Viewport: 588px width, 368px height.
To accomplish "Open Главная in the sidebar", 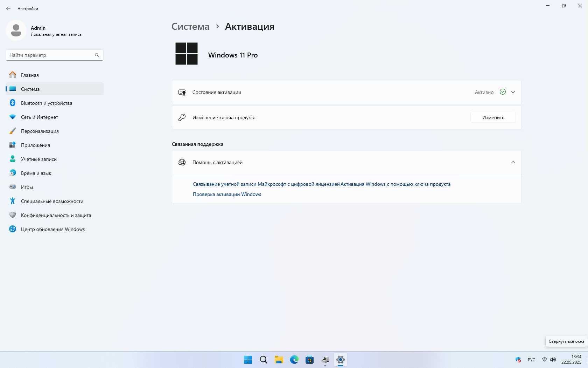I will 55,75.
